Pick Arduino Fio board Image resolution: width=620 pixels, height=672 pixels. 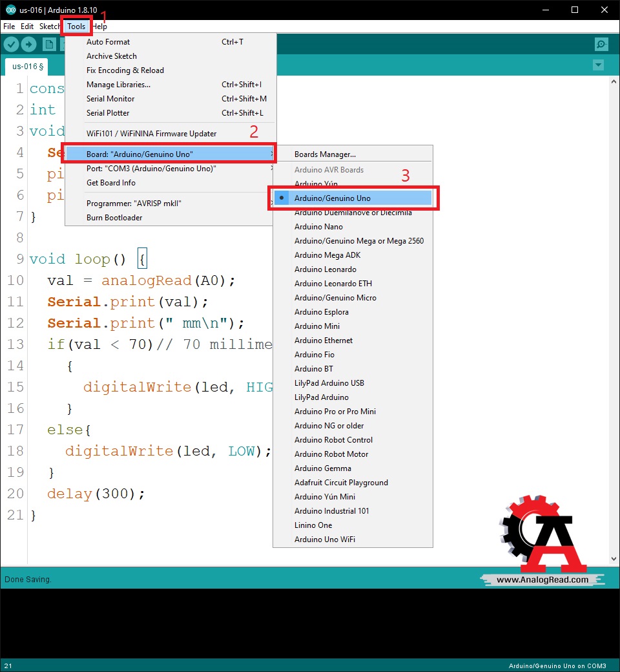(x=353, y=355)
